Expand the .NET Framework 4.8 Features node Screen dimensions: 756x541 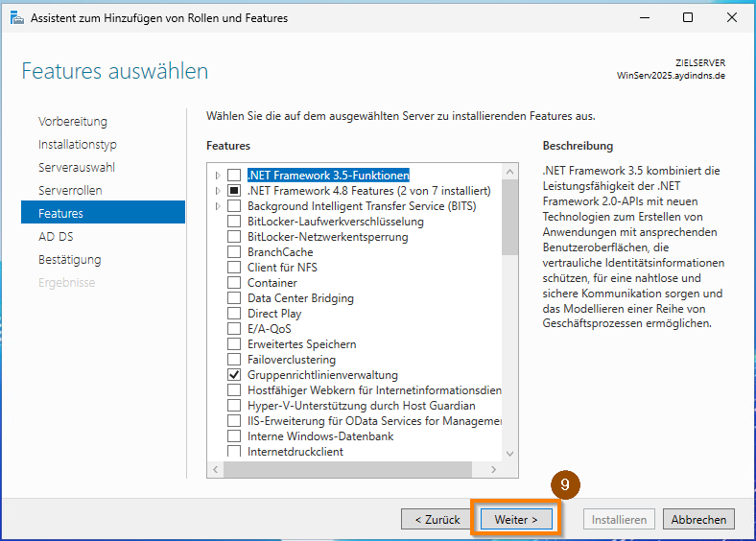pos(218,191)
